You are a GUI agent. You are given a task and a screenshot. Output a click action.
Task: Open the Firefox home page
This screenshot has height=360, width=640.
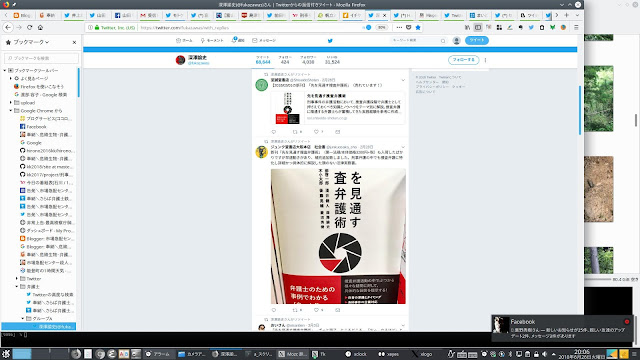(40, 27)
